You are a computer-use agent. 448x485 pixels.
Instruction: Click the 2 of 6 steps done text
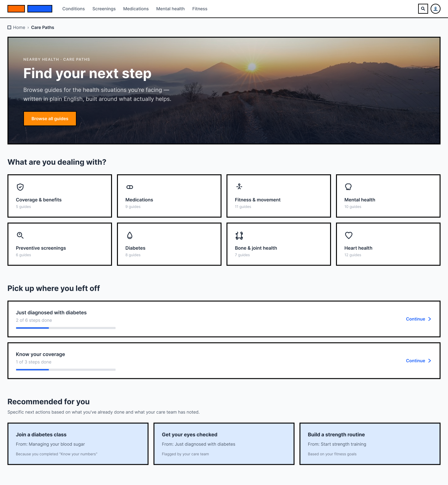pos(34,320)
